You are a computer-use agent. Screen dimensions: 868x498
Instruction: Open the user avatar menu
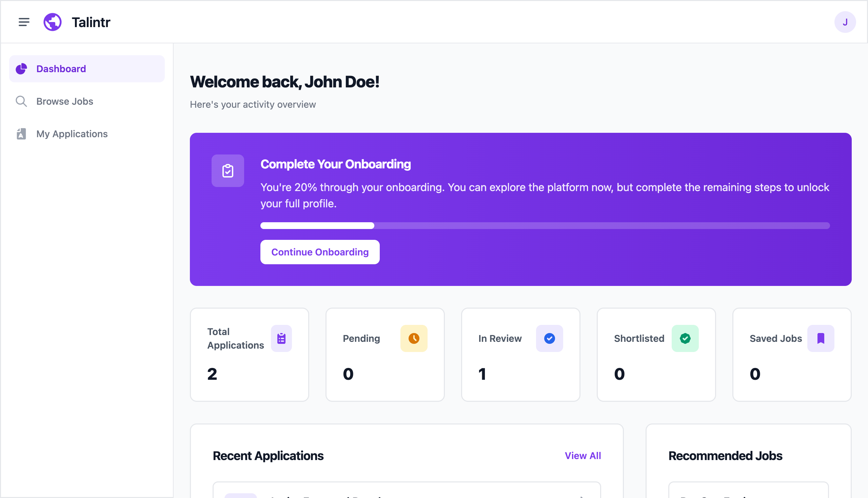845,22
